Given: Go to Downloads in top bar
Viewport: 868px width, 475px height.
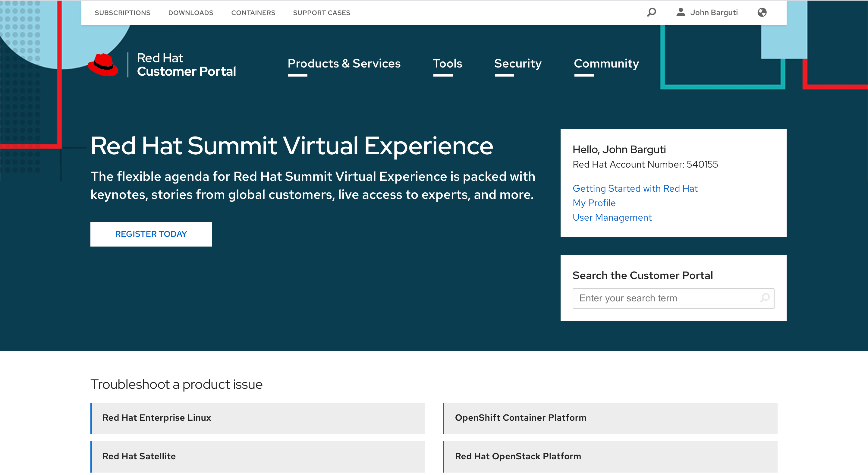Looking at the screenshot, I should pyautogui.click(x=191, y=13).
